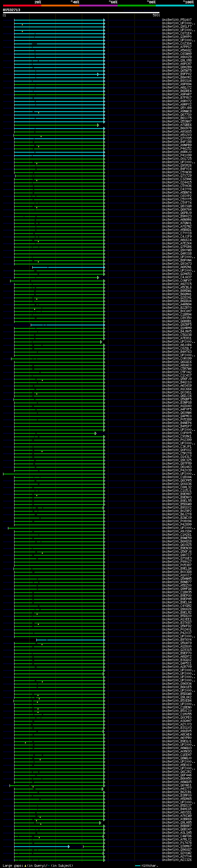Select hit label UniRef100_Q9LXM8

177,60
